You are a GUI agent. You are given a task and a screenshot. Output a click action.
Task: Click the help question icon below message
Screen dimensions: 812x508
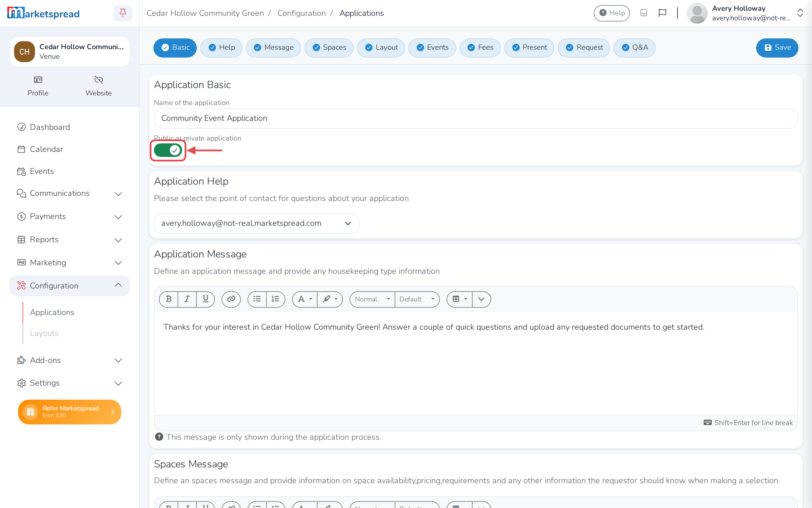(x=159, y=437)
